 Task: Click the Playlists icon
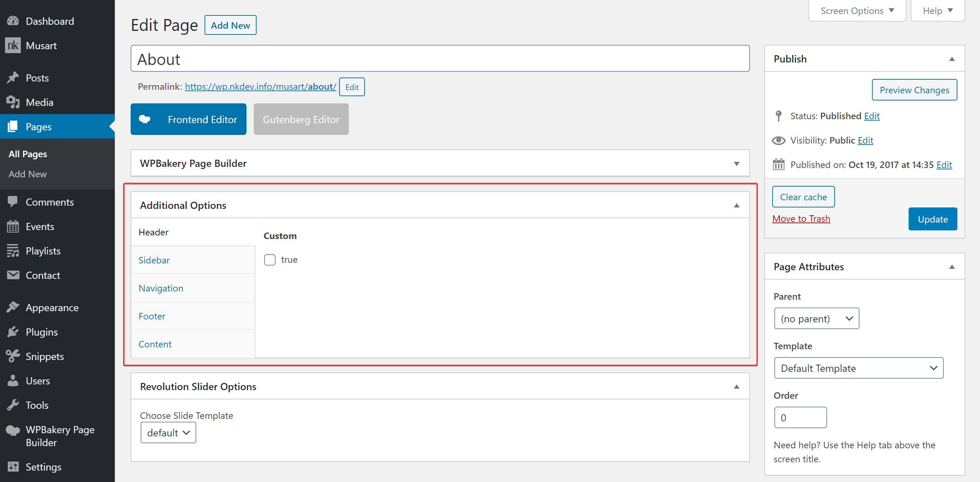[x=13, y=250]
